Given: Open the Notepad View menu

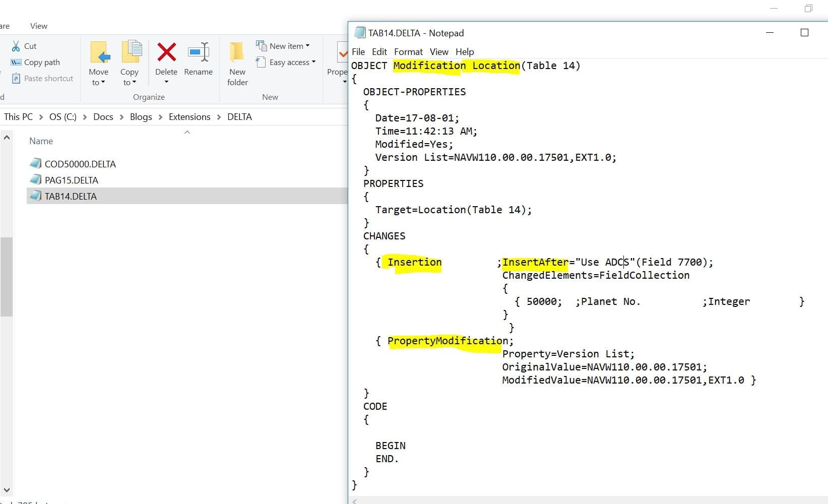Looking at the screenshot, I should (439, 51).
